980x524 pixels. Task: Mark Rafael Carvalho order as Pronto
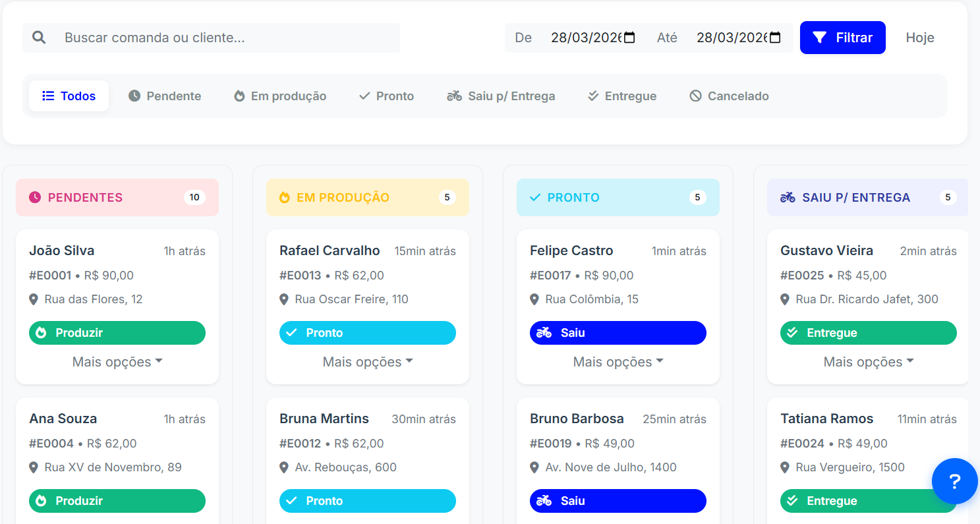(368, 333)
